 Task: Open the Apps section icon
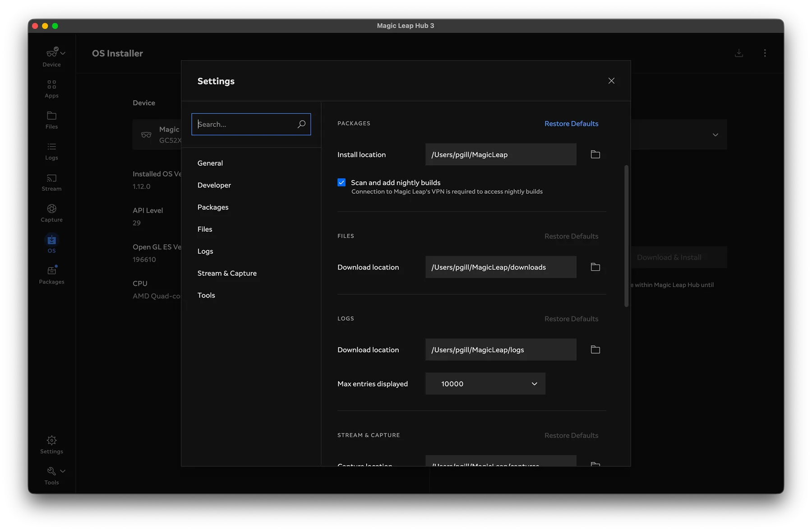[x=51, y=84]
